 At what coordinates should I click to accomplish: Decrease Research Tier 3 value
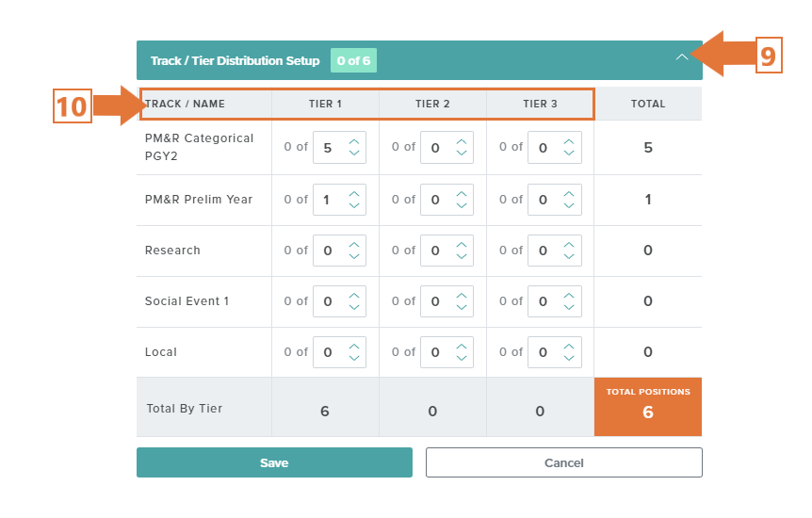pos(569,256)
